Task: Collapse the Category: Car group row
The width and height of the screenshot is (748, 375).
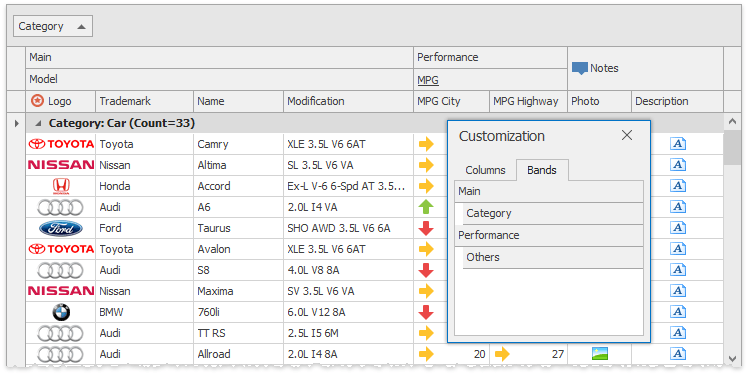Action: (38, 124)
